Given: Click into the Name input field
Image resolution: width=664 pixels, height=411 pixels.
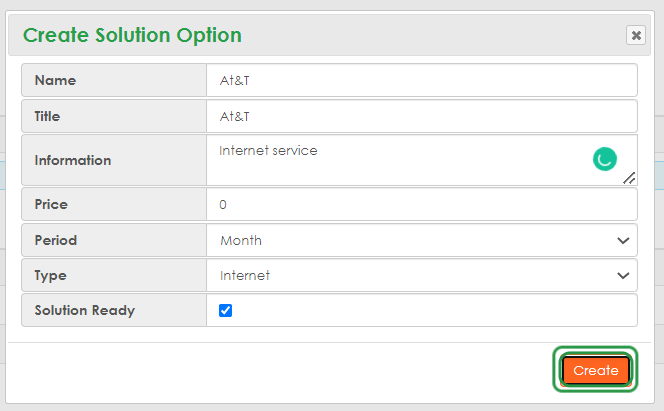Looking at the screenshot, I should (421, 80).
